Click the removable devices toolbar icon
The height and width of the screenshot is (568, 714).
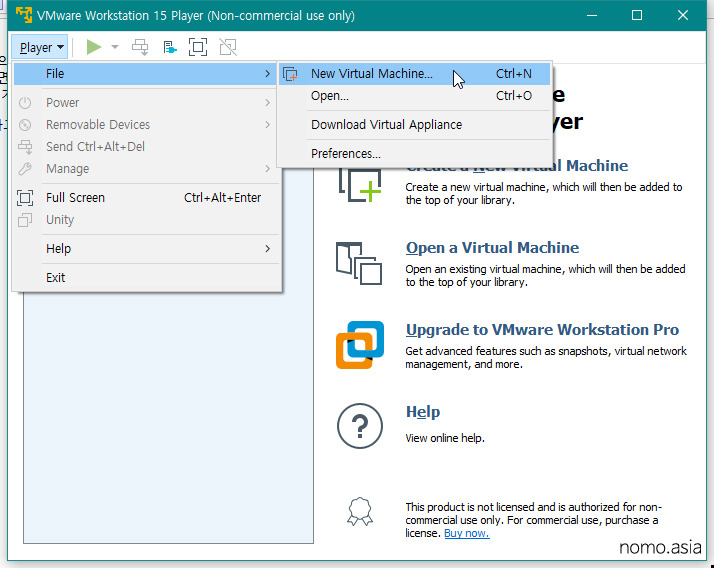click(169, 47)
